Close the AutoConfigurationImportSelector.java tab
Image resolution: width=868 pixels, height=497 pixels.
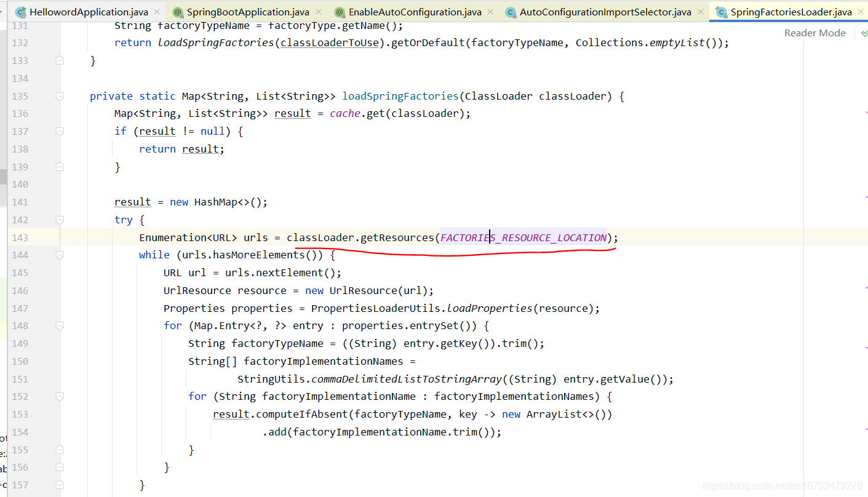coord(700,12)
